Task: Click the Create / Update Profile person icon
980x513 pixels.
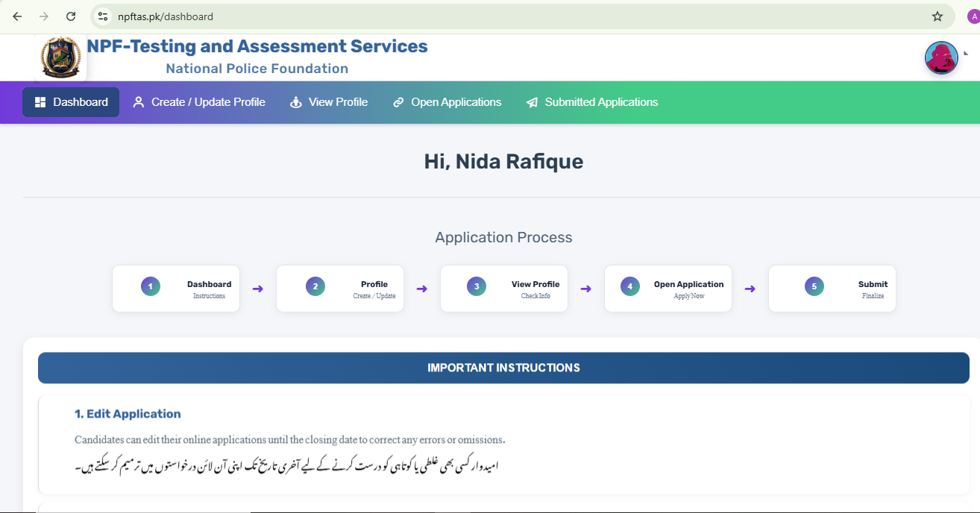Action: [138, 102]
